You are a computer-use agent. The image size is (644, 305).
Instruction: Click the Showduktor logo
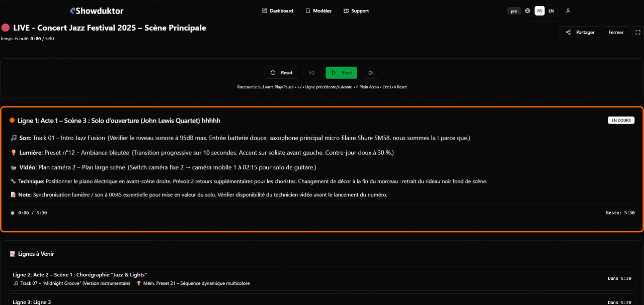click(97, 11)
